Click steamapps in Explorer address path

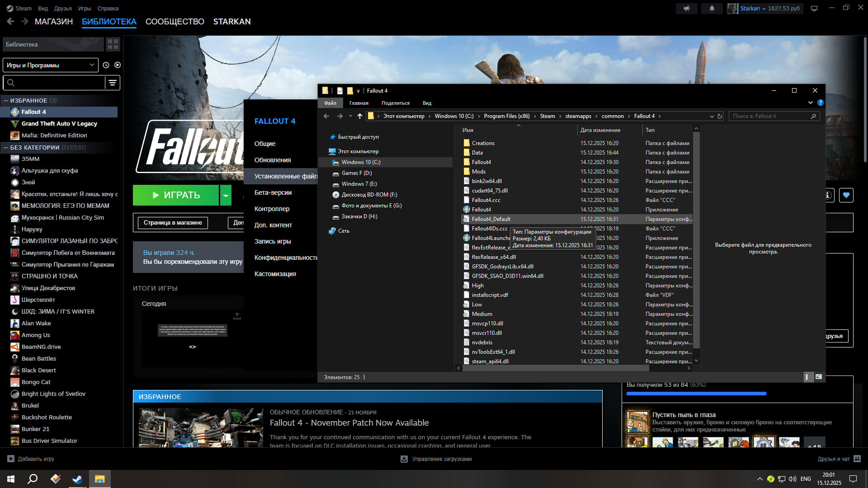click(578, 116)
